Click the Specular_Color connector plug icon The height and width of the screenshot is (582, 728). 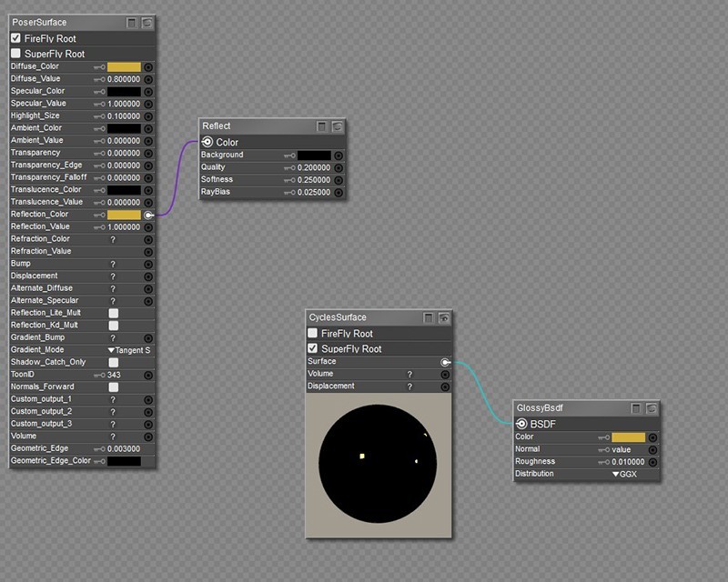[x=148, y=92]
